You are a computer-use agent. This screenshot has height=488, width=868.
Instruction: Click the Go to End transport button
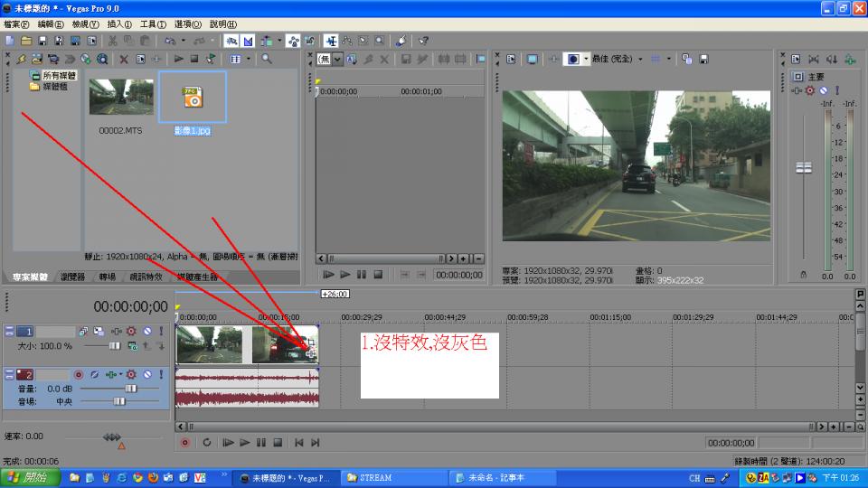pos(315,443)
